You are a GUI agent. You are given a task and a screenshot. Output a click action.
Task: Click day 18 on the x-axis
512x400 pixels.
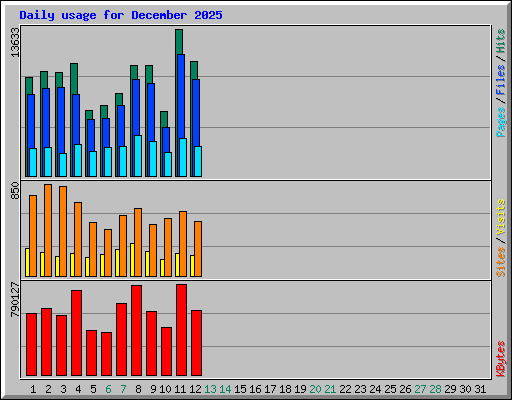[285, 389]
